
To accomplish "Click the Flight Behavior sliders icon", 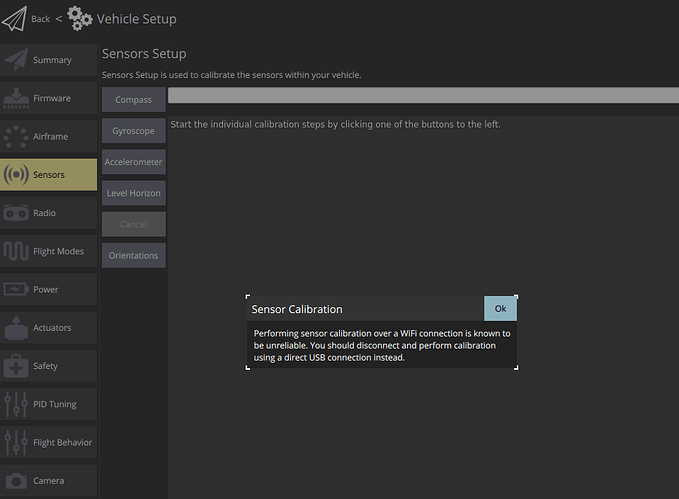I will 16,442.
